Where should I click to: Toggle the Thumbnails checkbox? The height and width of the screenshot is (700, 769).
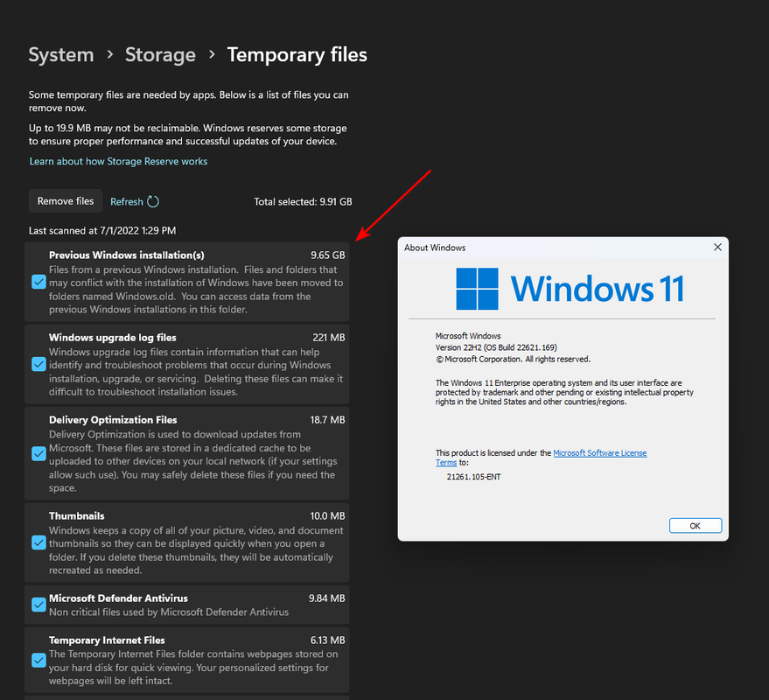coord(38,543)
